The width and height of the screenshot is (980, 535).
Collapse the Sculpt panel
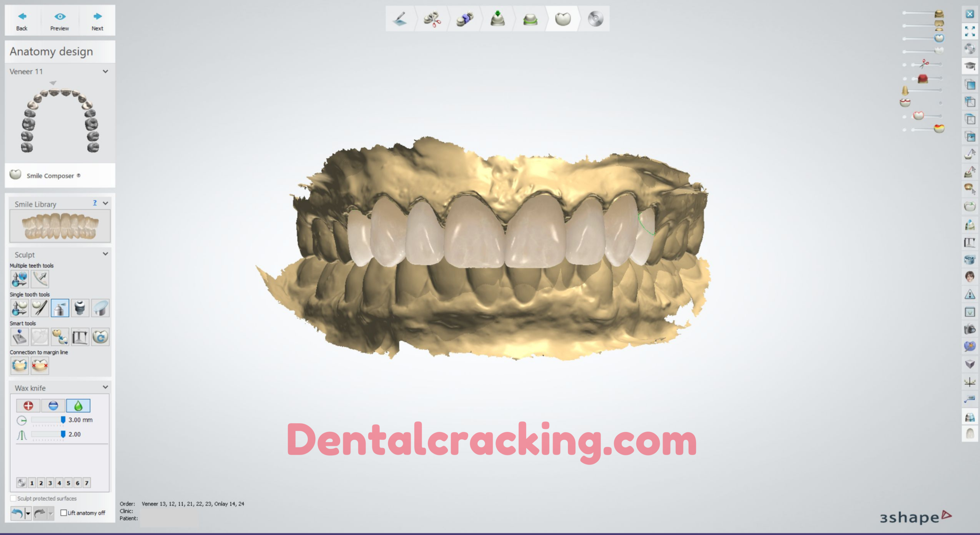tap(105, 254)
